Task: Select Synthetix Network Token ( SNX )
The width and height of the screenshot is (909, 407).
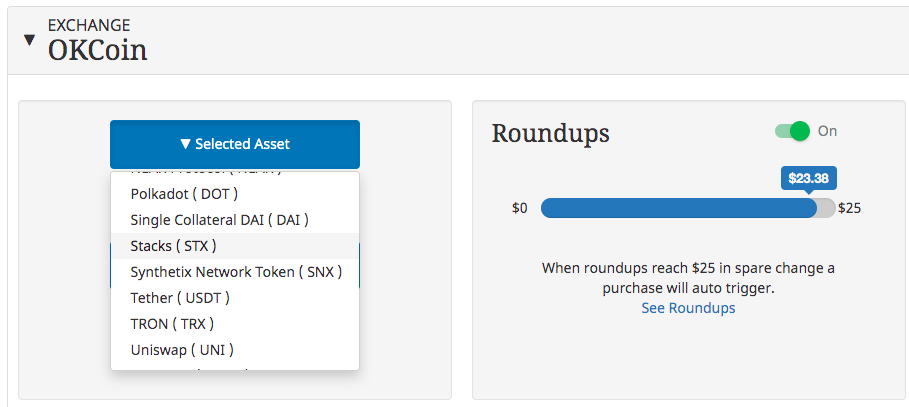Action: click(235, 272)
